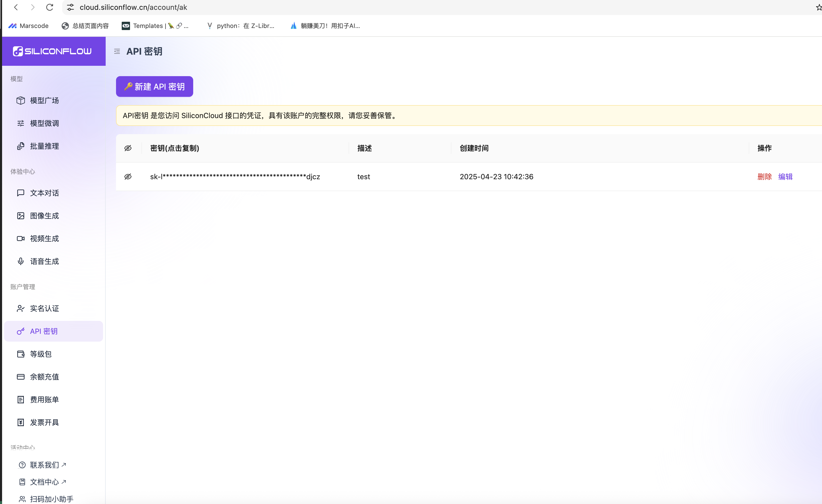
Task: Select 实名认证 menu item
Action: [x=44, y=308]
